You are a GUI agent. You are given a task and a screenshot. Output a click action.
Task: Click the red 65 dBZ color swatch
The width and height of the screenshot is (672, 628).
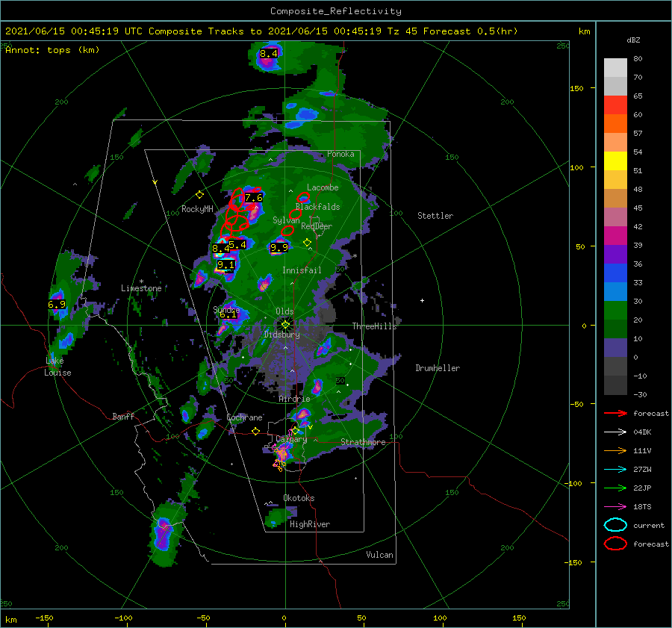(615, 105)
